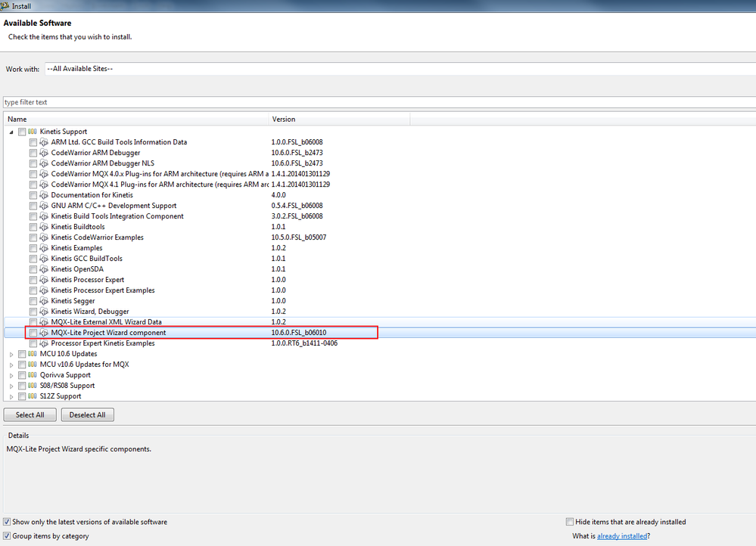Click the Kinetis Segger feature icon
The width and height of the screenshot is (756, 546).
pos(44,301)
